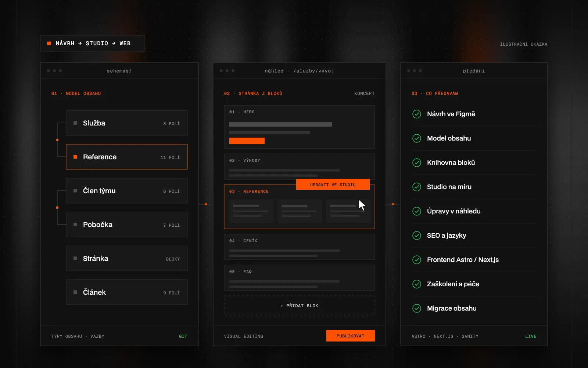Click the gray square icon beside Článek
Viewport: 588px width, 368px height.
[x=75, y=292]
